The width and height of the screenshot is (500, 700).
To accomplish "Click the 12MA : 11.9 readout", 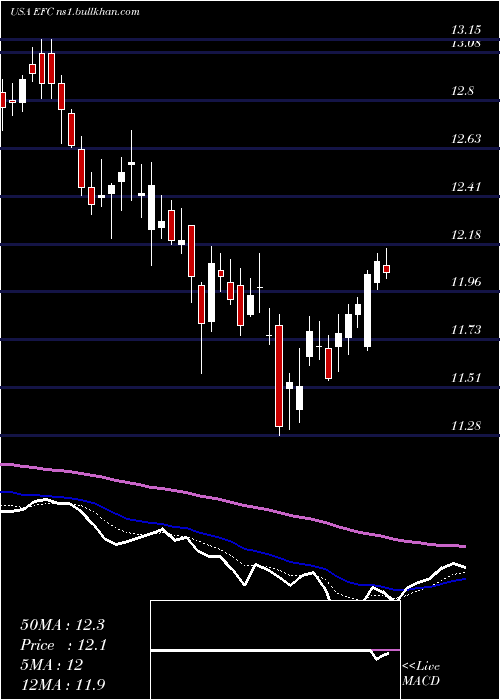I will coord(63,685).
